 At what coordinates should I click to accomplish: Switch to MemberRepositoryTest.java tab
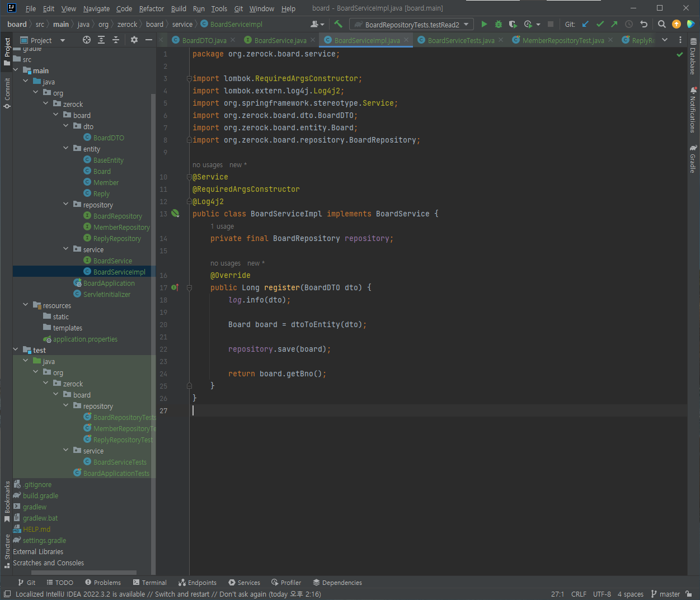(x=563, y=40)
